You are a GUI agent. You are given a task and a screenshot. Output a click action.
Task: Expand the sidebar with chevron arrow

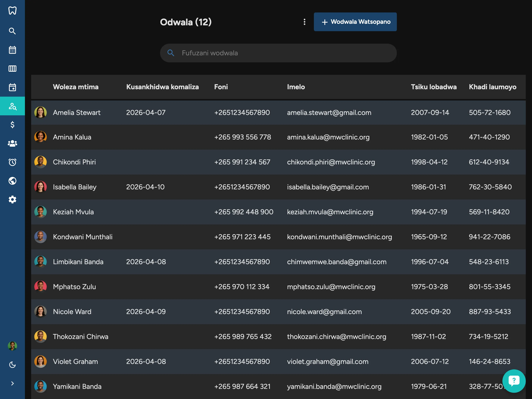point(12,383)
